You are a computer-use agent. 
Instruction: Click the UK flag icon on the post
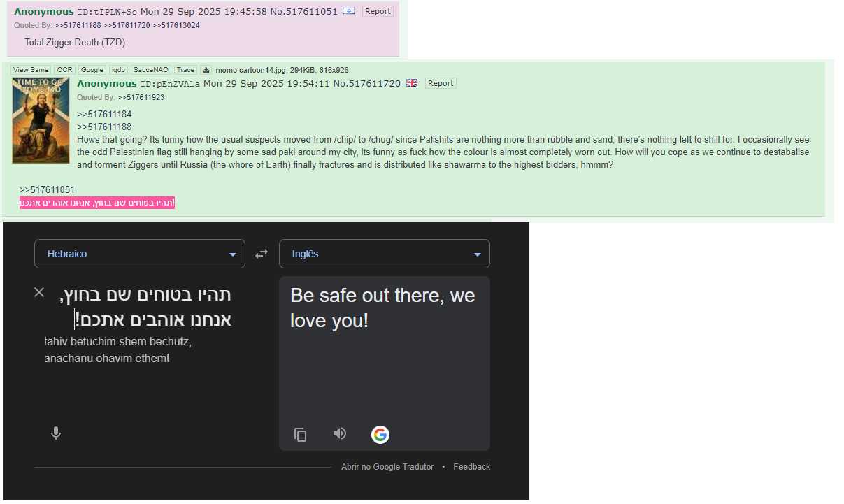pos(412,83)
